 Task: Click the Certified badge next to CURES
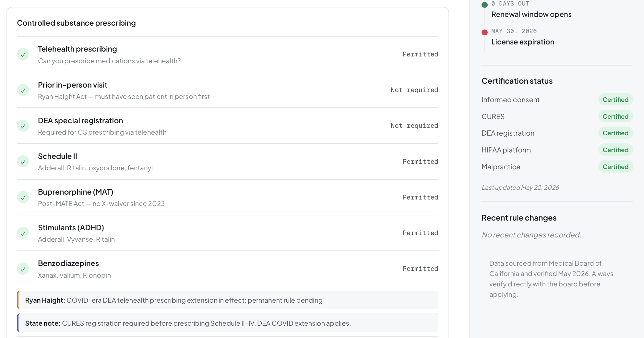(615, 116)
